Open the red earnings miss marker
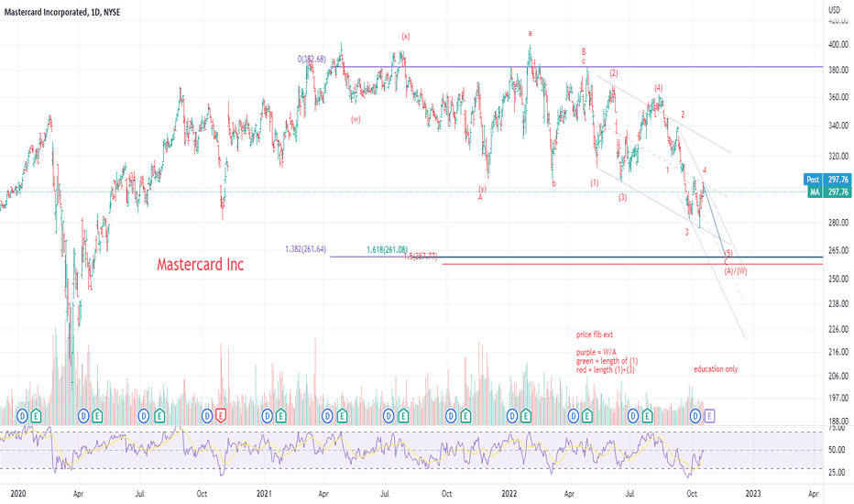Image resolution: width=854 pixels, height=504 pixels. [221, 416]
